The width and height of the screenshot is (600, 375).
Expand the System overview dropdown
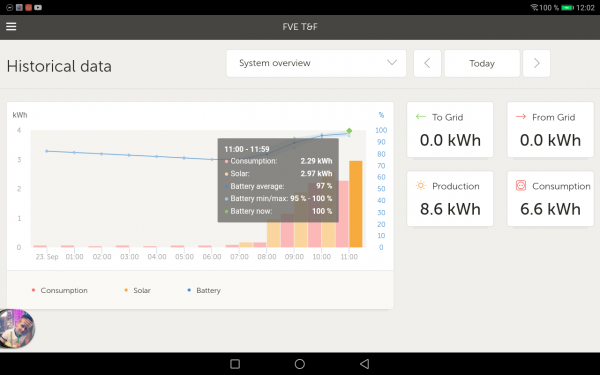click(316, 63)
